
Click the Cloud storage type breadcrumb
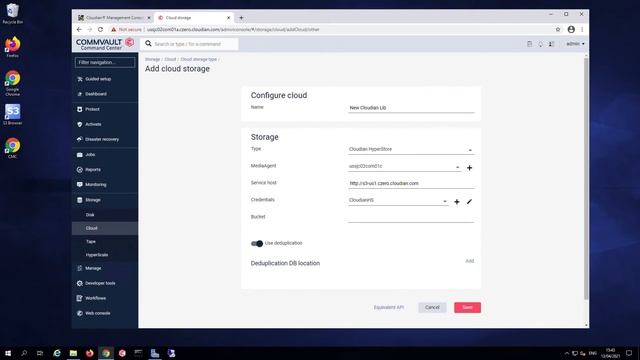pos(198,60)
